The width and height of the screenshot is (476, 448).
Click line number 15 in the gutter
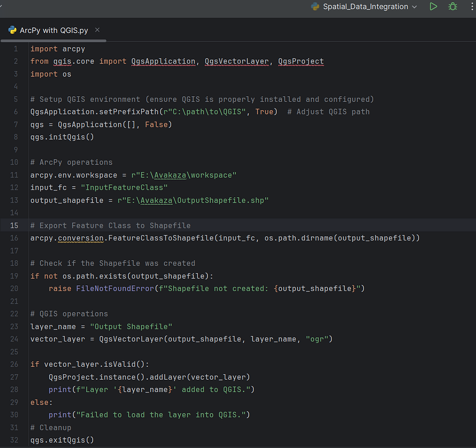click(x=15, y=225)
